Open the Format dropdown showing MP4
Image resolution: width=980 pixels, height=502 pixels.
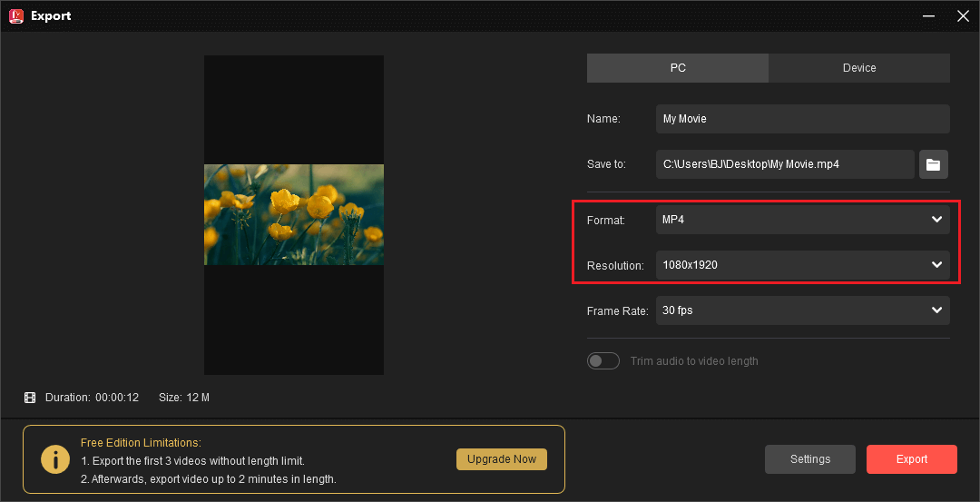click(x=802, y=220)
